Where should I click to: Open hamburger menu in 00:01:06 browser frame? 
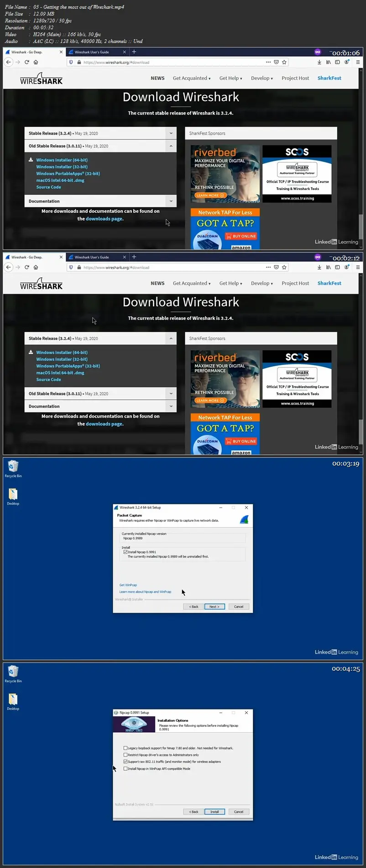click(x=358, y=62)
